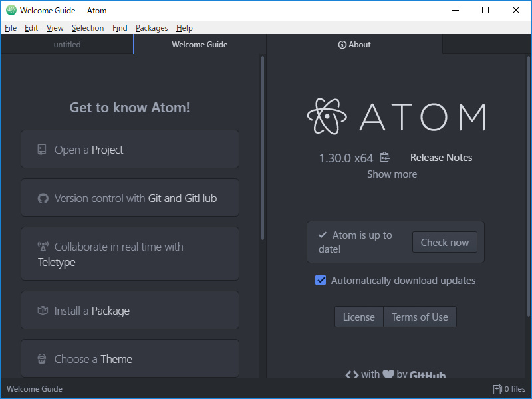Disable Automatically download updates

[x=321, y=280]
